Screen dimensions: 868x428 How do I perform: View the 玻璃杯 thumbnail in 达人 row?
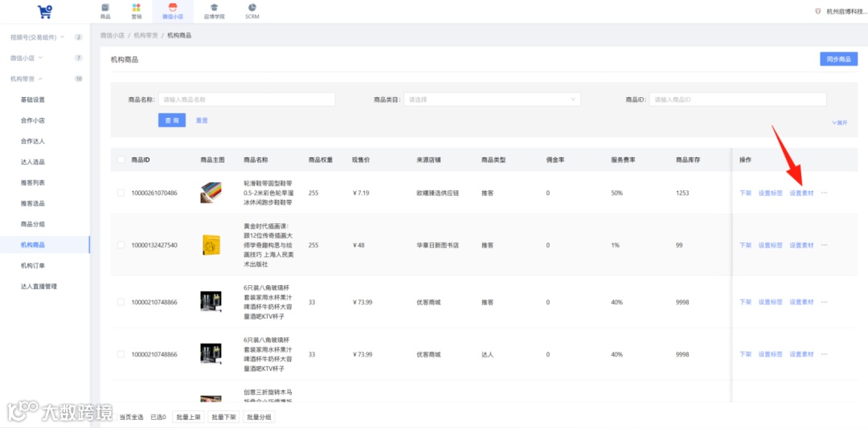tap(211, 354)
